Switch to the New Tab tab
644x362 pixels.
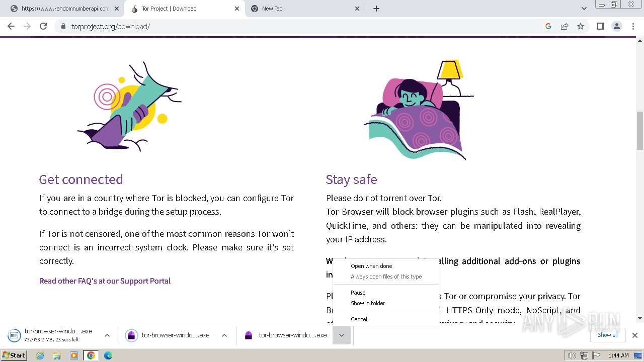click(305, 9)
